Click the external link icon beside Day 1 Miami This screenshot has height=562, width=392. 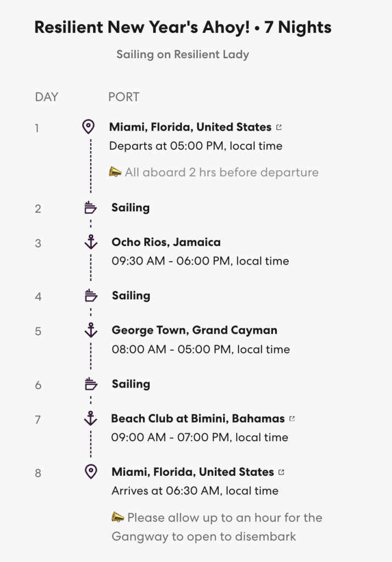coord(279,127)
